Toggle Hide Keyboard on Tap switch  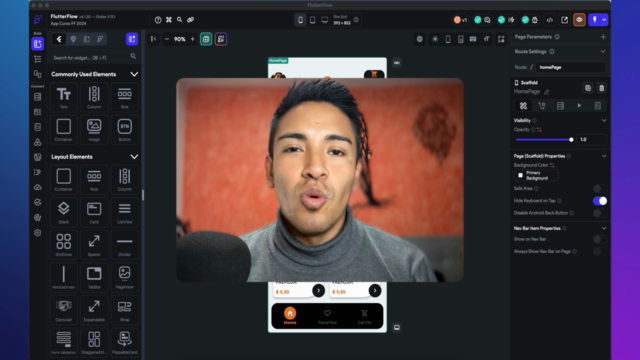tap(600, 201)
